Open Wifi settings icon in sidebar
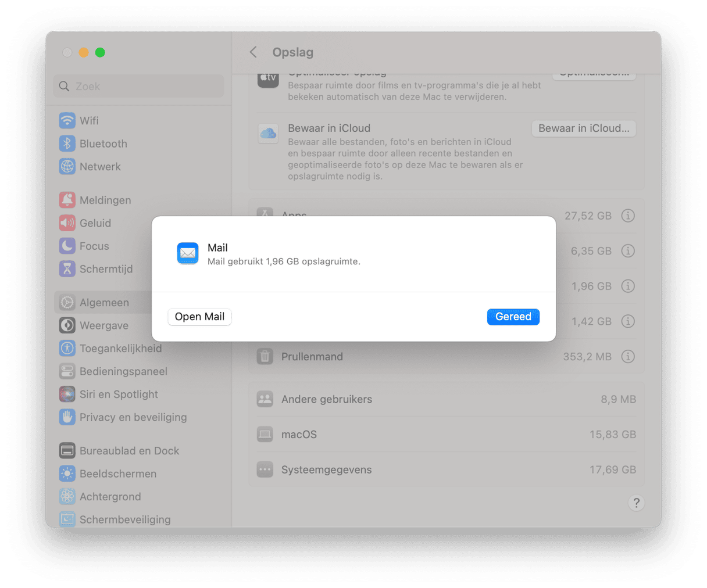This screenshot has width=707, height=588. 67,120
